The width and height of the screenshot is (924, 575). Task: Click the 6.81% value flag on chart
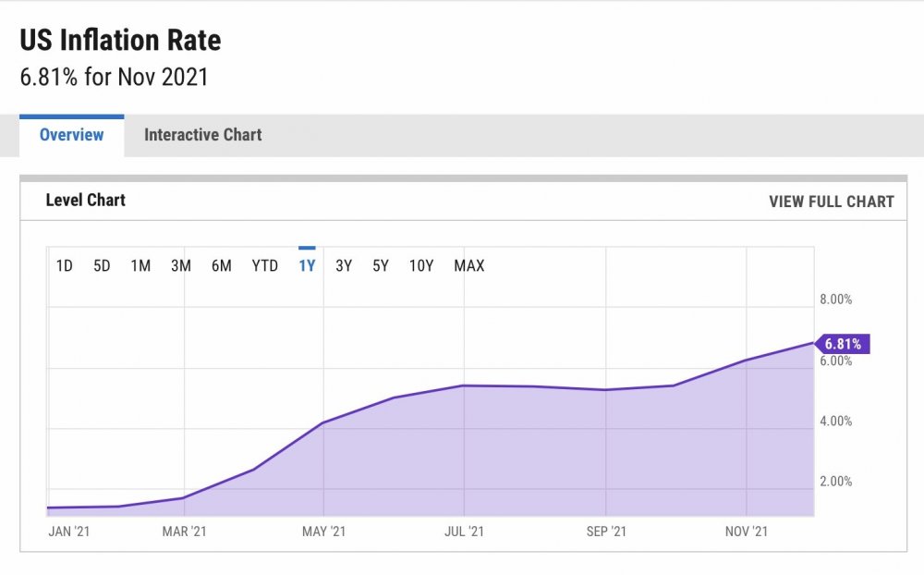[842, 344]
